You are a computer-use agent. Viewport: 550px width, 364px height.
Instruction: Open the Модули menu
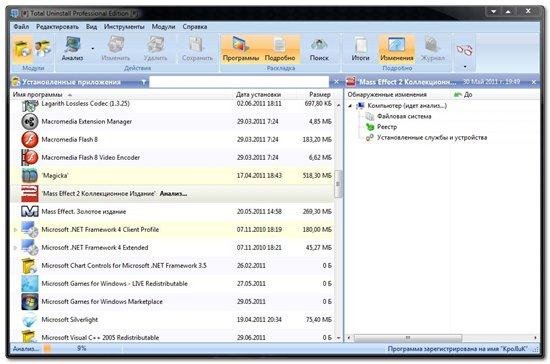(x=163, y=27)
